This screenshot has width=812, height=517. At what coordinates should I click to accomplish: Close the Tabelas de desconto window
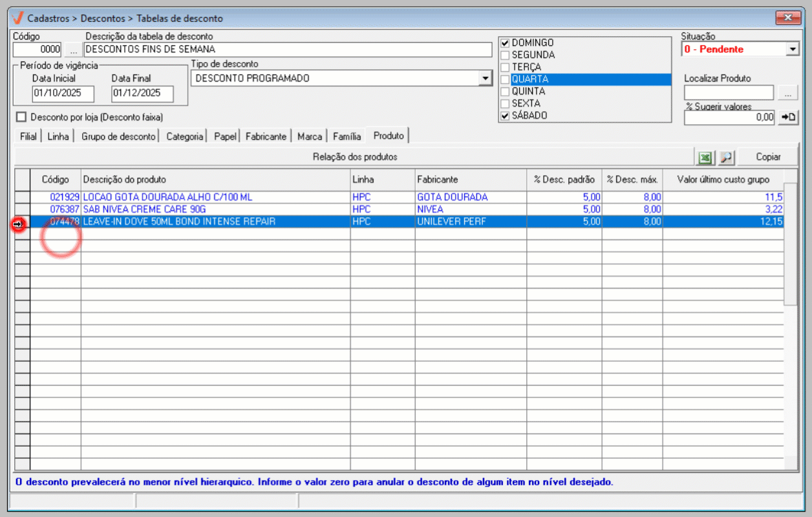point(788,17)
